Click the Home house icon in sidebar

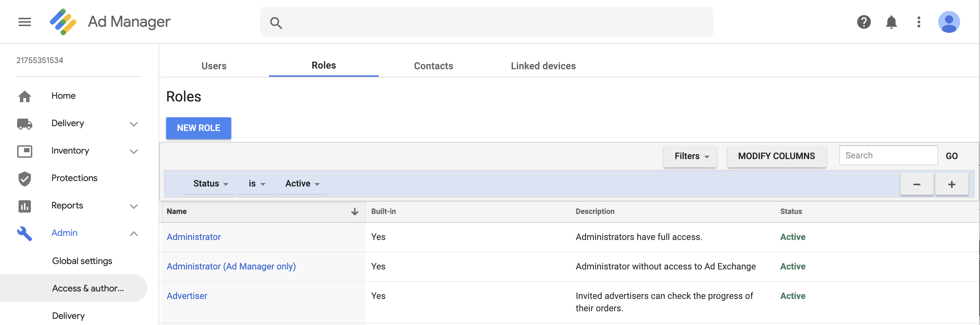point(25,96)
